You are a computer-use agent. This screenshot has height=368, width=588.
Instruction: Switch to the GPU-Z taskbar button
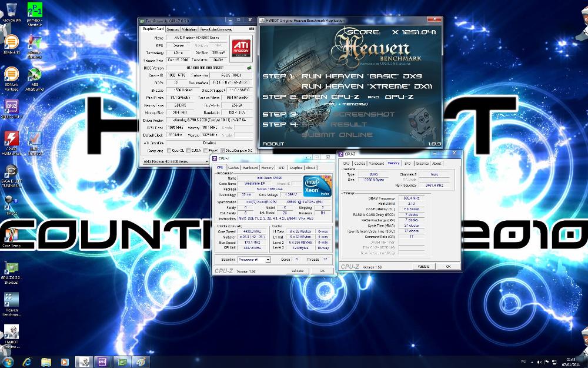click(122, 362)
